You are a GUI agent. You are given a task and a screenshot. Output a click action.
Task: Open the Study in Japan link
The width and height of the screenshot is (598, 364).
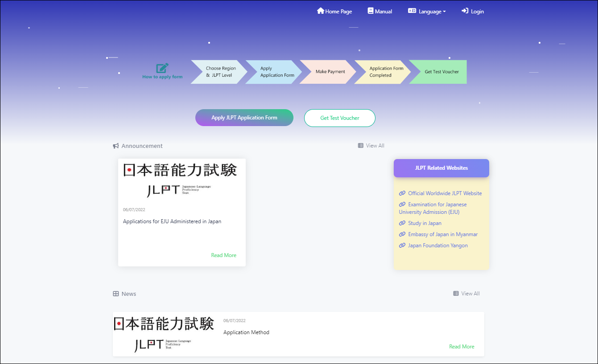pos(425,223)
